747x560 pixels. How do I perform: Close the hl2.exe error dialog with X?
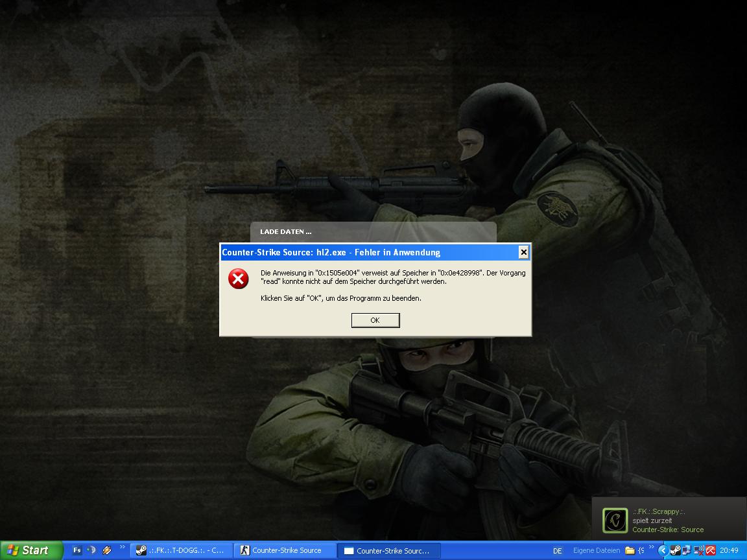coord(523,252)
